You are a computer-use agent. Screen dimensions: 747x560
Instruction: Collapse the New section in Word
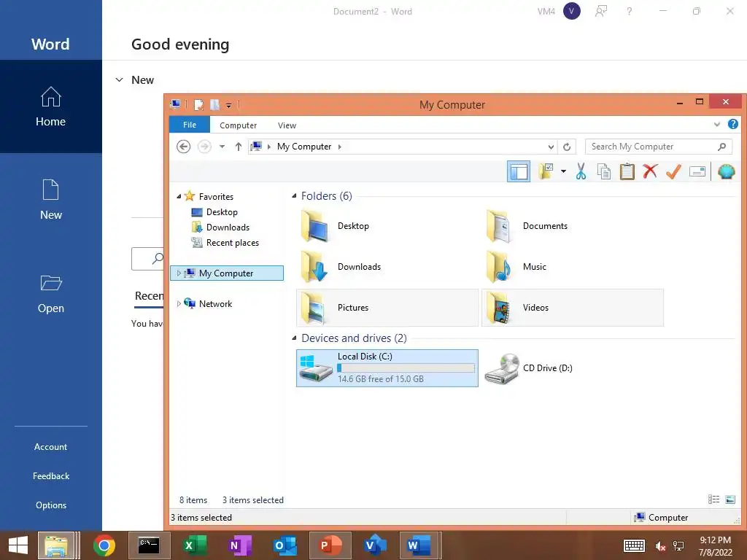click(119, 79)
